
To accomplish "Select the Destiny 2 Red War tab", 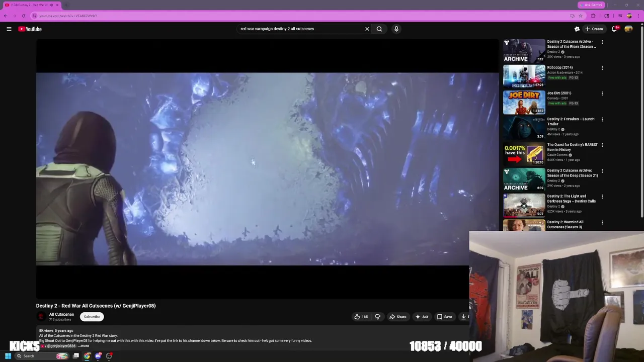I will coord(31,5).
